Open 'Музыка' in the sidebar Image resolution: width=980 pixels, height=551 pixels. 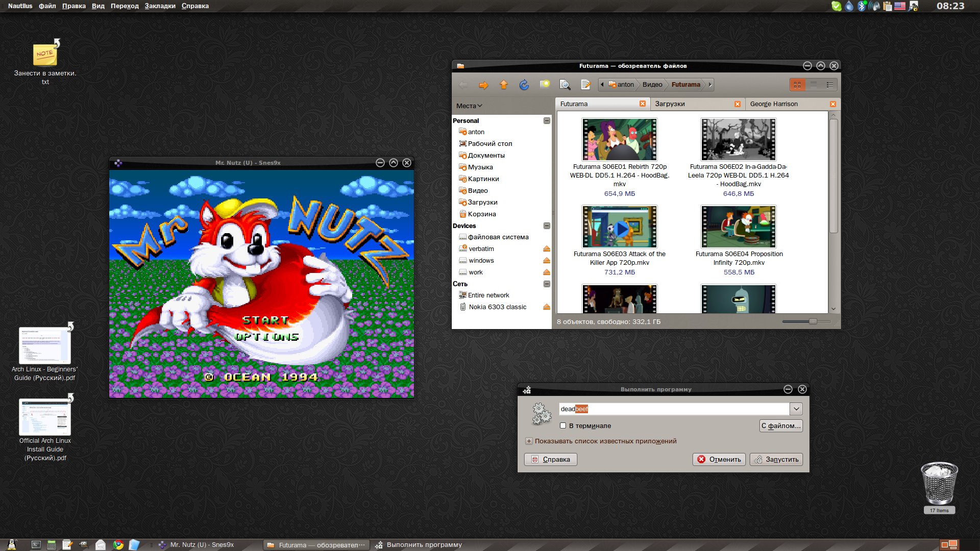[480, 167]
